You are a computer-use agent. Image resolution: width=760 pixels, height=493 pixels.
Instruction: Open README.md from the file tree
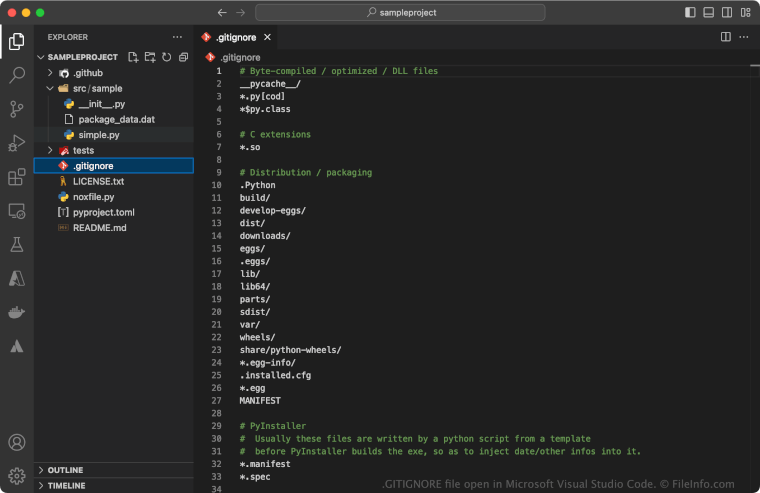click(99, 227)
